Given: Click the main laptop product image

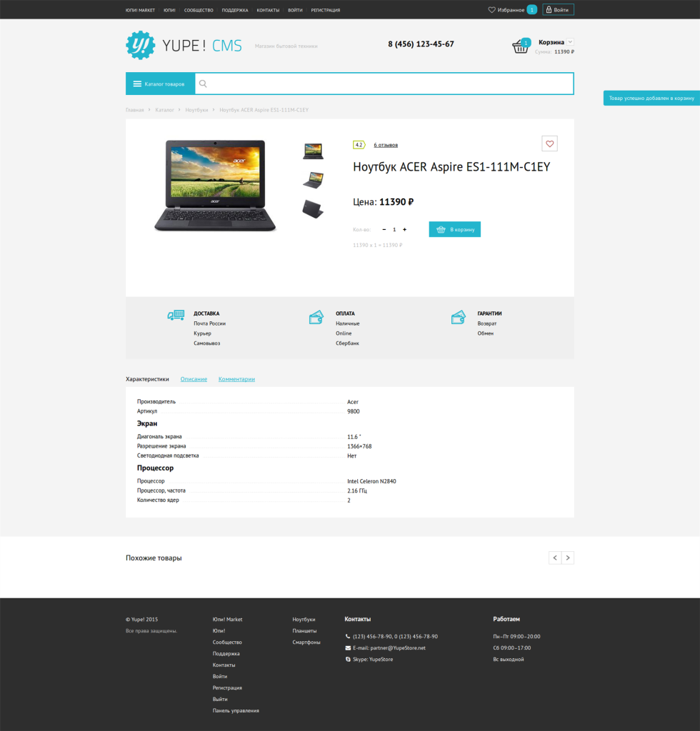Looking at the screenshot, I should pos(215,185).
